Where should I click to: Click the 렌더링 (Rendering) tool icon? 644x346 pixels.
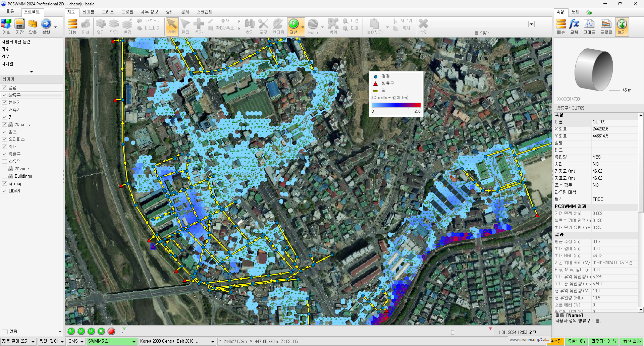(278, 24)
